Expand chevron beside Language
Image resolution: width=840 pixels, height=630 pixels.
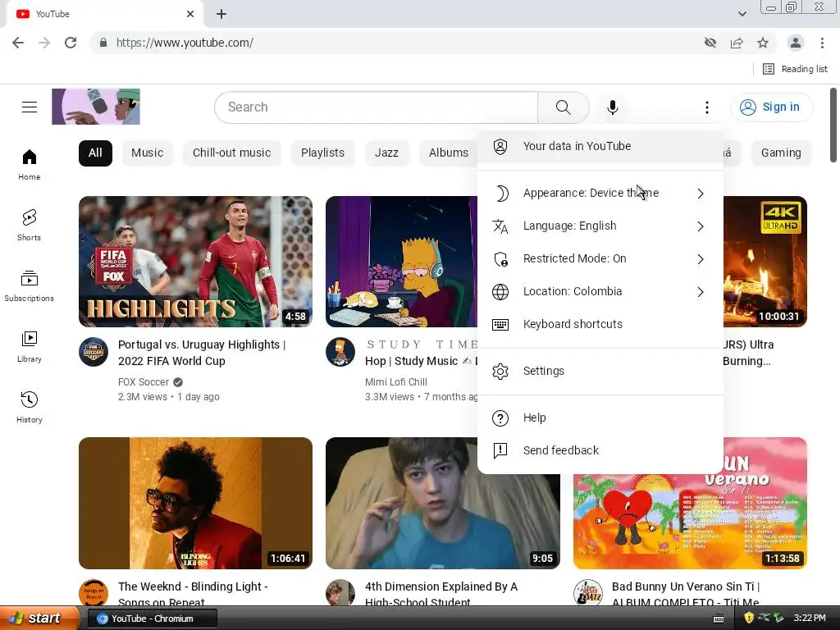[x=701, y=226]
